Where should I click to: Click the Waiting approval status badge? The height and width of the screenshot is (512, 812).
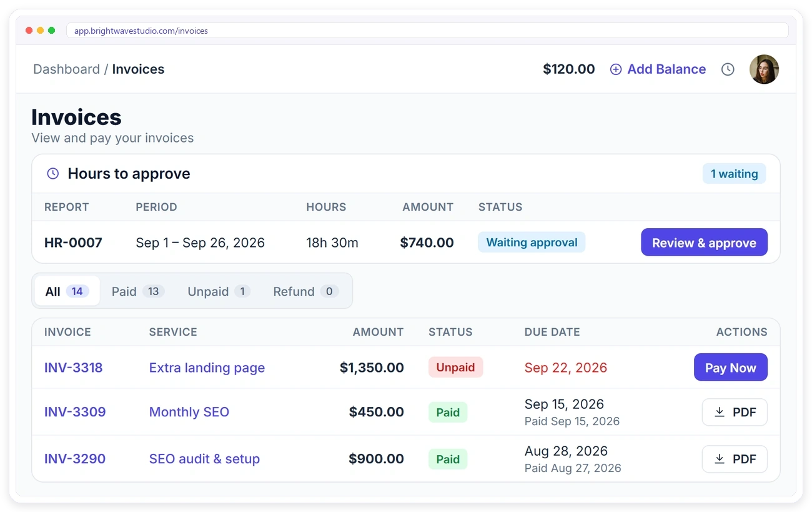coord(532,243)
